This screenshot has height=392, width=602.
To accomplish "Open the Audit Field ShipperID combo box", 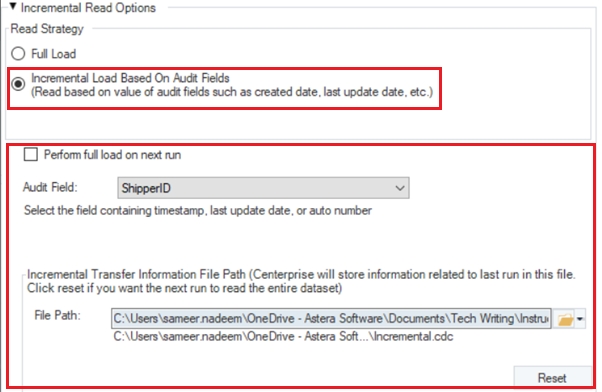I will click(x=263, y=188).
